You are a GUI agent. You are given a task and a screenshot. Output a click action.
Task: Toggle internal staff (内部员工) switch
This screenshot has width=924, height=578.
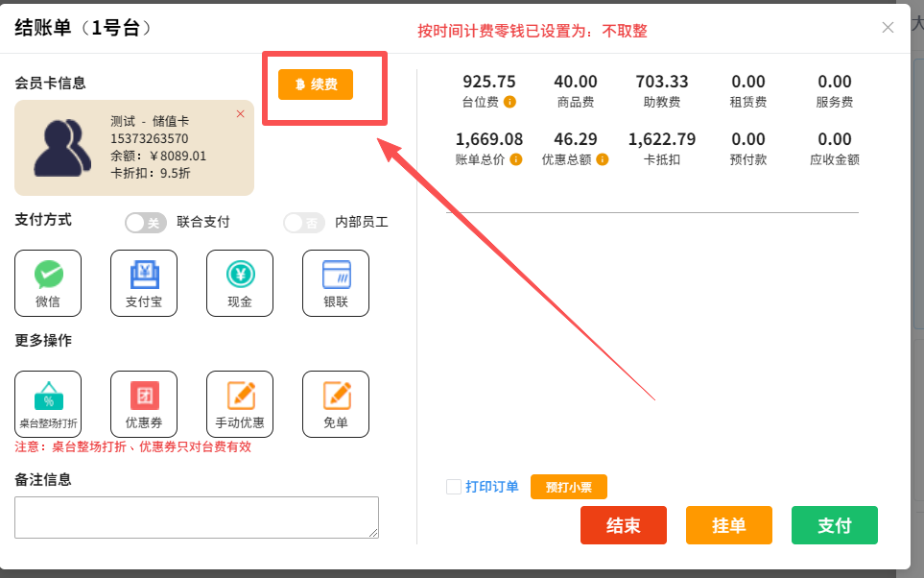[x=304, y=222]
